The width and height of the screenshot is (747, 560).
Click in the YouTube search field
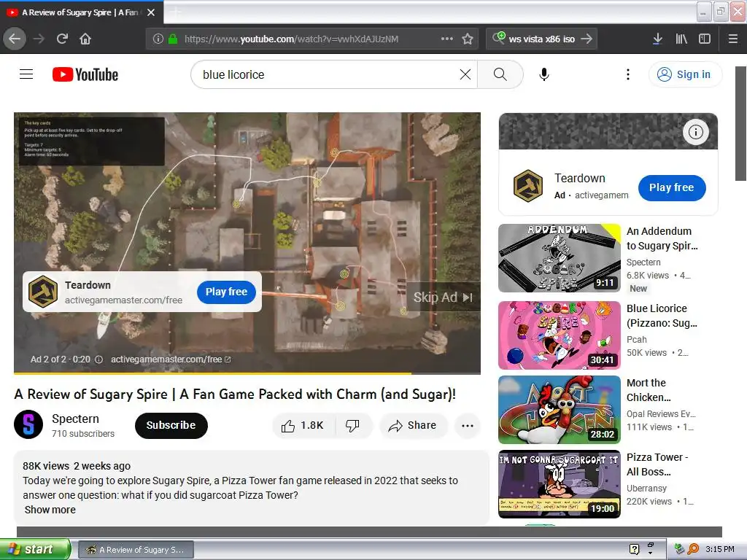[x=329, y=74]
